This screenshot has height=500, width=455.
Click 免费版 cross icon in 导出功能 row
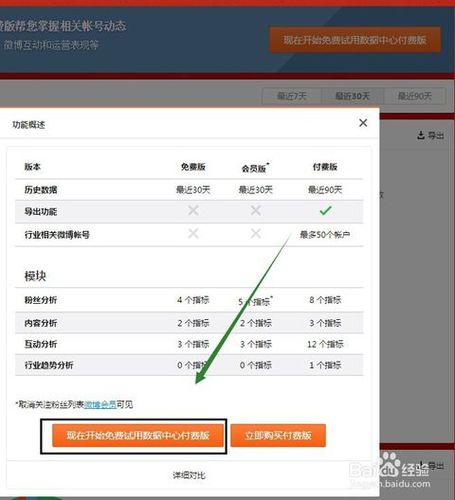[193, 210]
